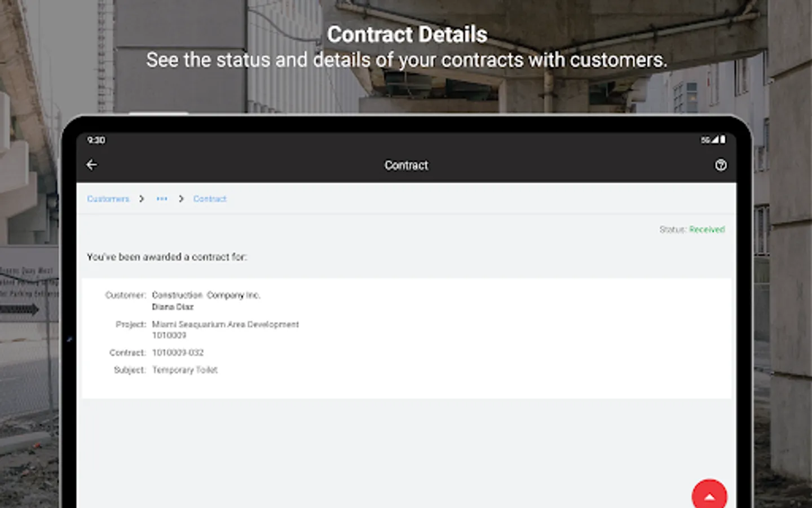Go to the Customers breadcrumb link
Screen dimensions: 812x508
(x=108, y=199)
